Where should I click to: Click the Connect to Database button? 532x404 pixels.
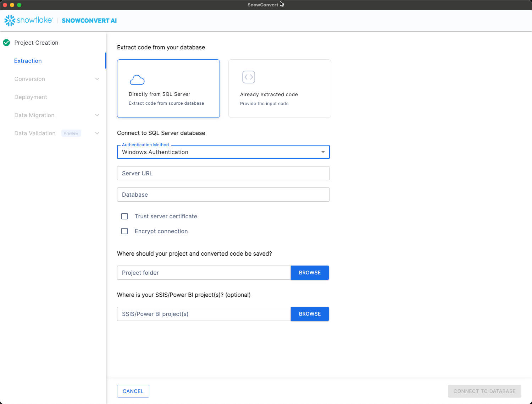tap(484, 391)
